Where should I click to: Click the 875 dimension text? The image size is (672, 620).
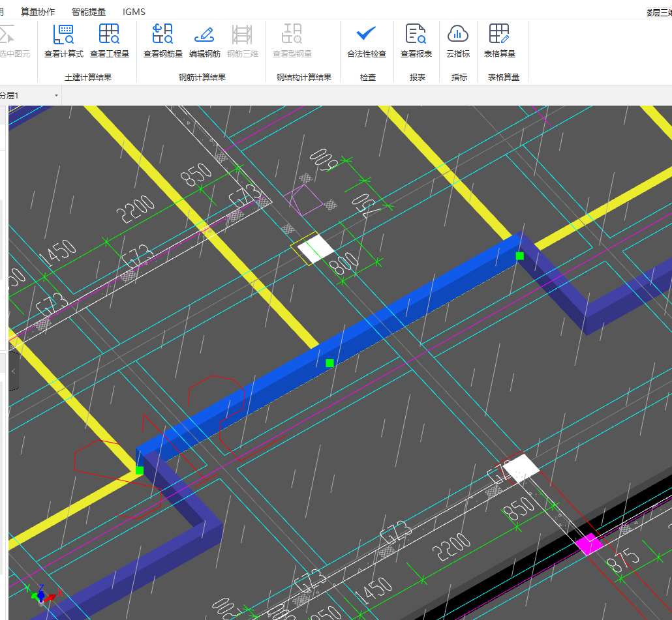coord(624,561)
